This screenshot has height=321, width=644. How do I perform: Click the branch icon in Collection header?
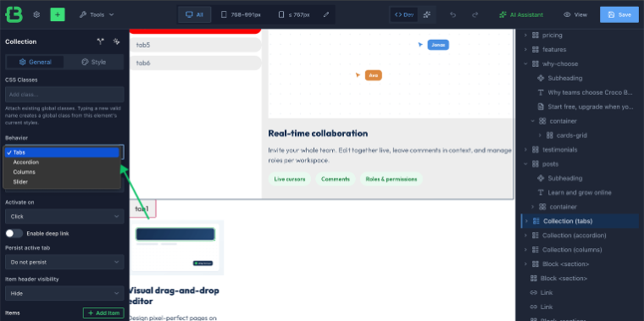pos(101,42)
